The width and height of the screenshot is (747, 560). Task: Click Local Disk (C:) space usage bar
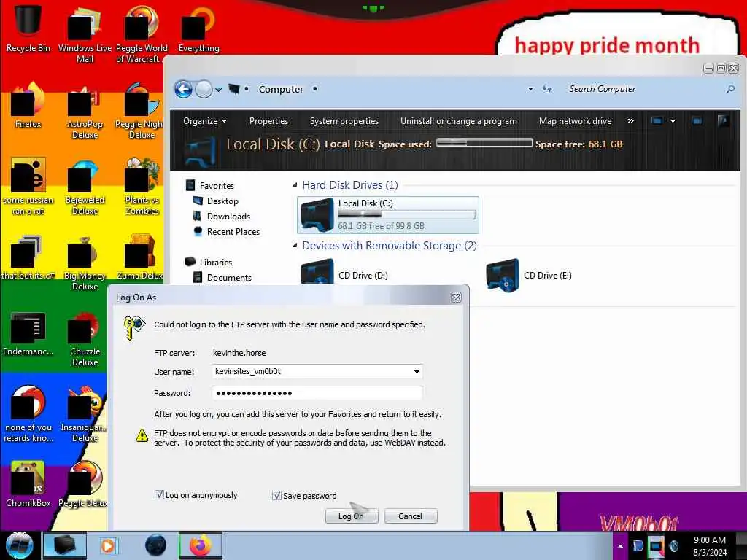(x=406, y=215)
